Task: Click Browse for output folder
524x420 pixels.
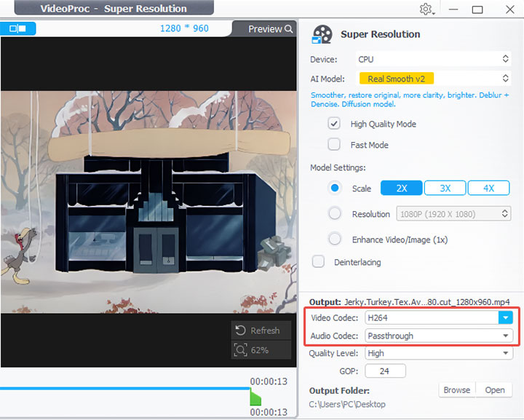Action: point(456,390)
